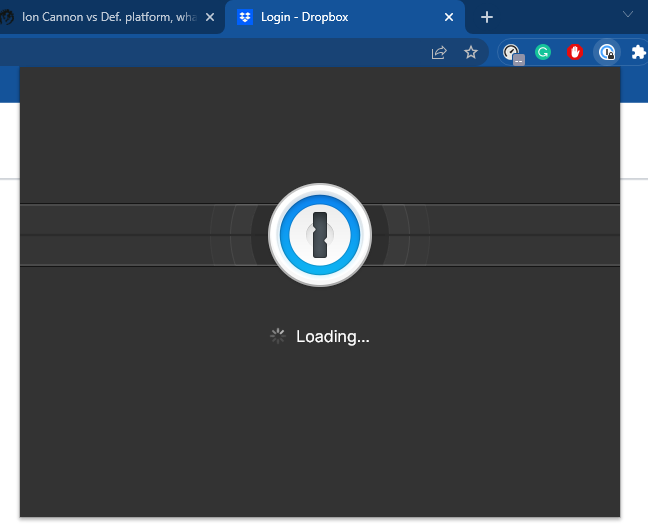The height and width of the screenshot is (531, 648).
Task: Click the favicon of the Ion Cannon tab
Action: [x=6, y=17]
